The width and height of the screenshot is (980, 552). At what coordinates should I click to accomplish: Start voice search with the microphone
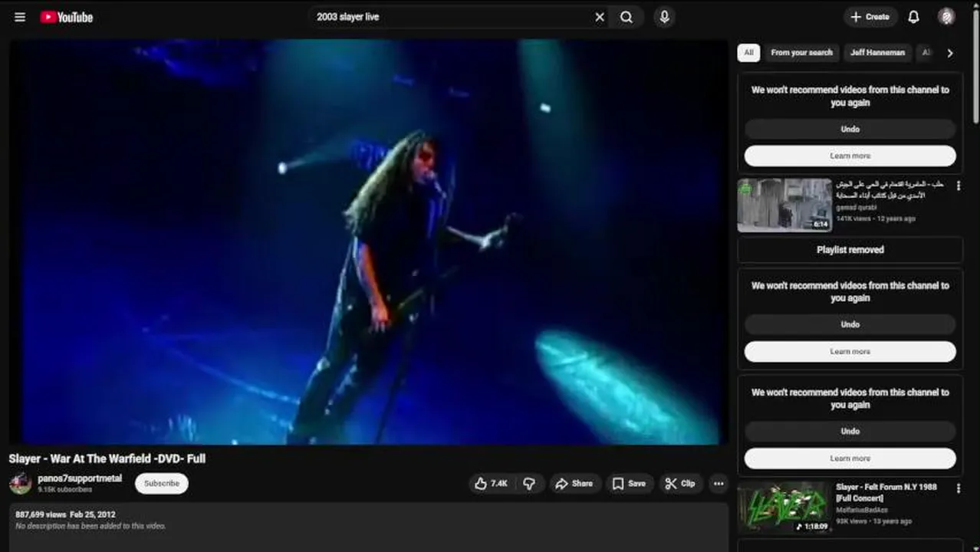pos(664,17)
